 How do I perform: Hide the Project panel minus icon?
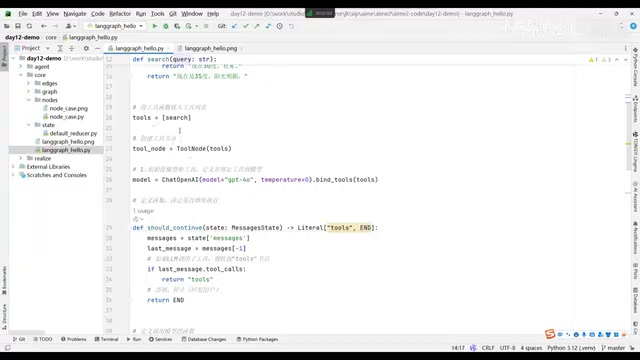click(x=98, y=48)
